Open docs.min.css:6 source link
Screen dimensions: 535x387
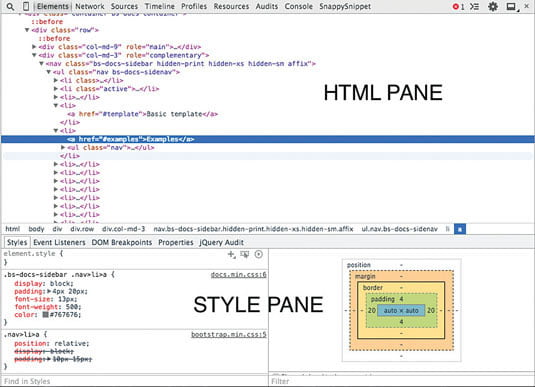238,275
